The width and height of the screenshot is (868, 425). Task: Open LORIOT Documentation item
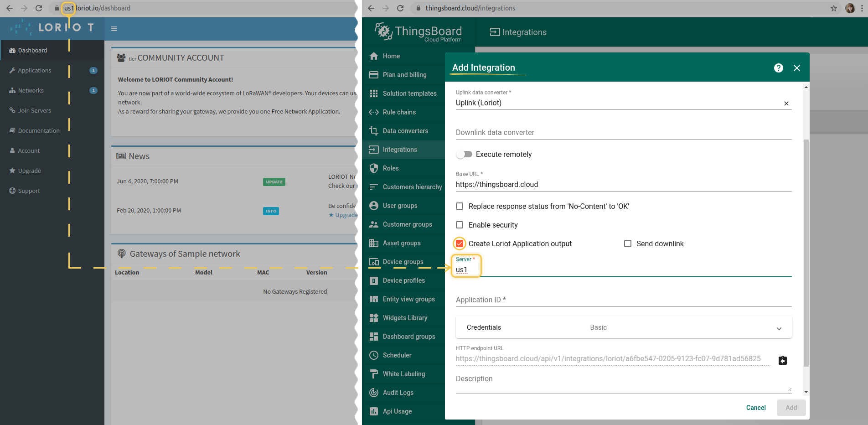pyautogui.click(x=52, y=130)
